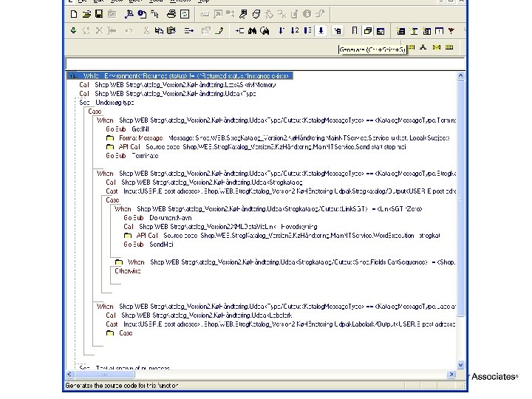Click the New blank page icon

point(74,14)
